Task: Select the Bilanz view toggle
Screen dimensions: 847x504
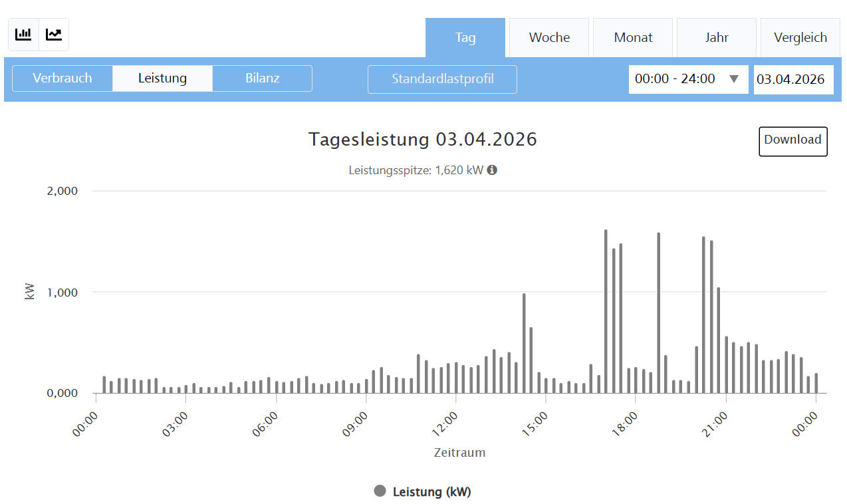Action: [x=262, y=78]
